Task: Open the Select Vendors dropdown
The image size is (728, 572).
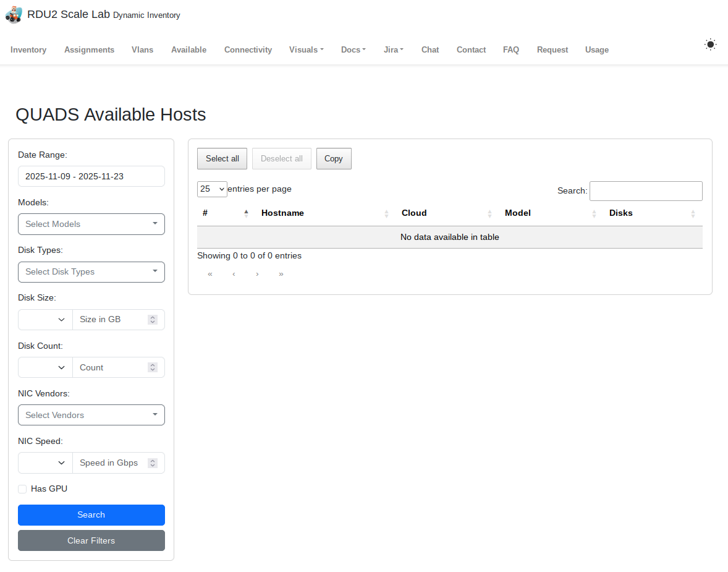Action: coord(91,415)
